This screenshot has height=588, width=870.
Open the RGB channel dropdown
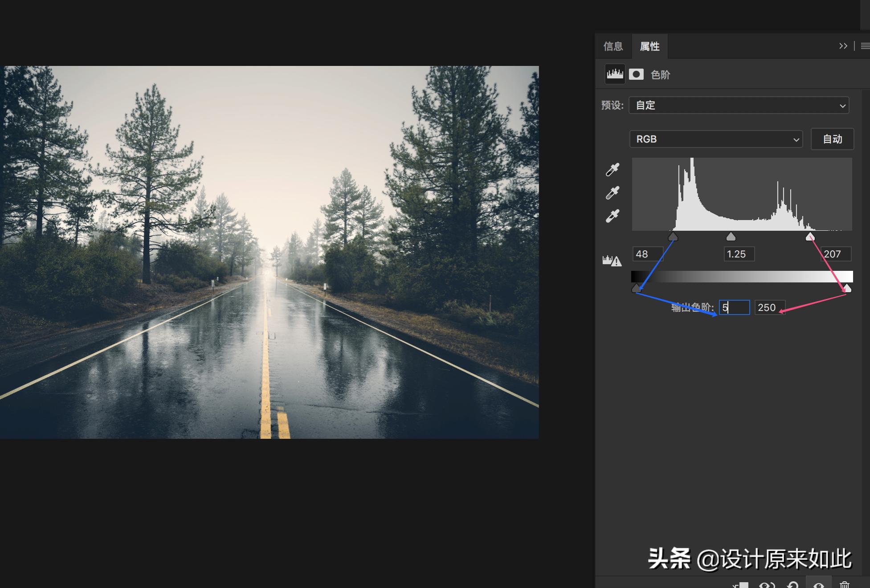[716, 139]
